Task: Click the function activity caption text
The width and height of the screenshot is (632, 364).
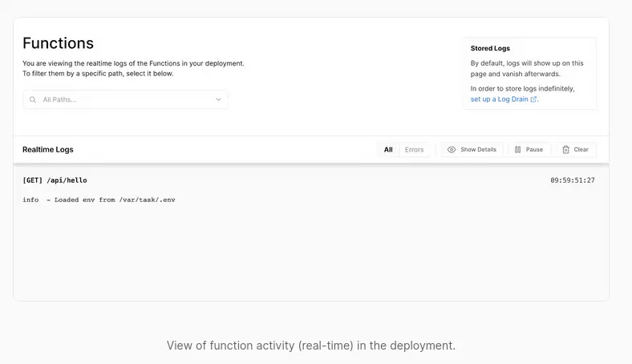Action: tap(311, 346)
